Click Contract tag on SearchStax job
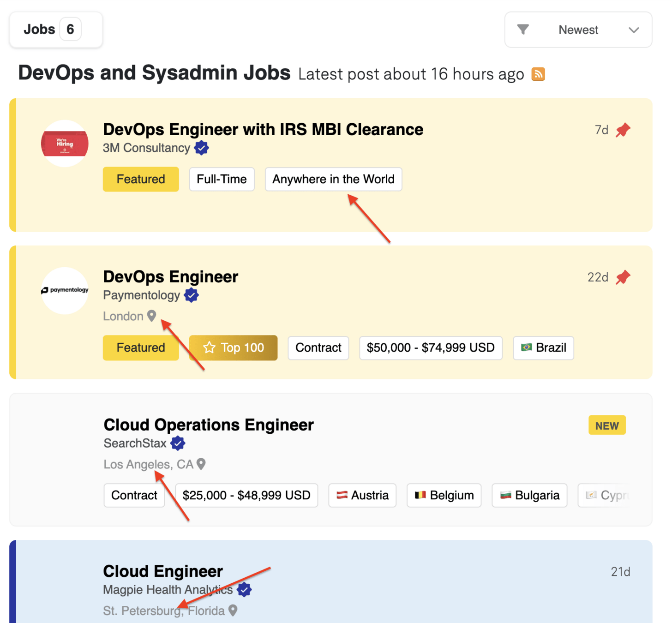Viewport: 672px width, 623px height. (x=134, y=495)
